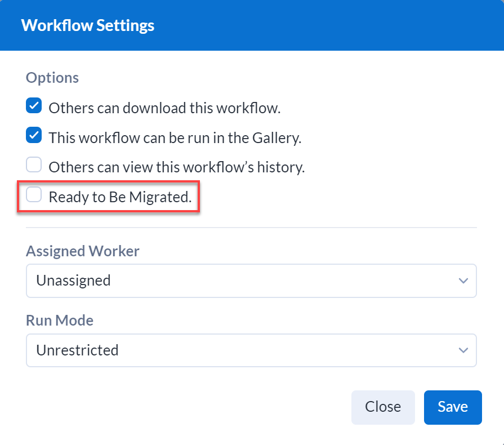The height and width of the screenshot is (445, 504).
Task: Click the Options section heading
Action: (x=52, y=78)
